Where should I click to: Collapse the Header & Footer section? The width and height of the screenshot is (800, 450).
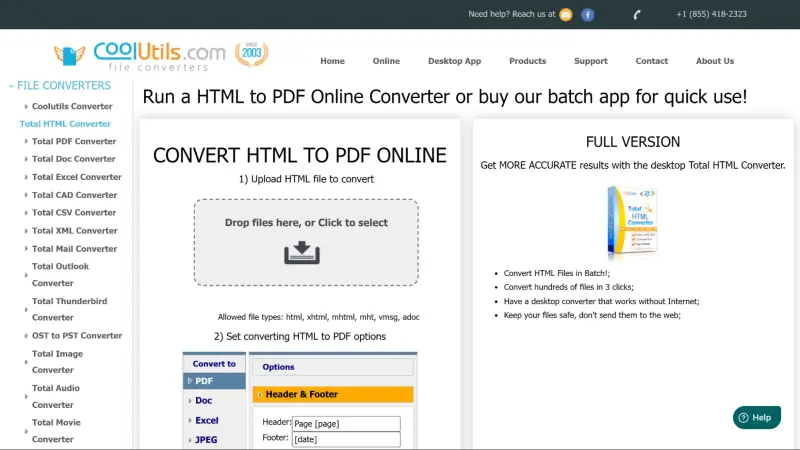click(333, 394)
